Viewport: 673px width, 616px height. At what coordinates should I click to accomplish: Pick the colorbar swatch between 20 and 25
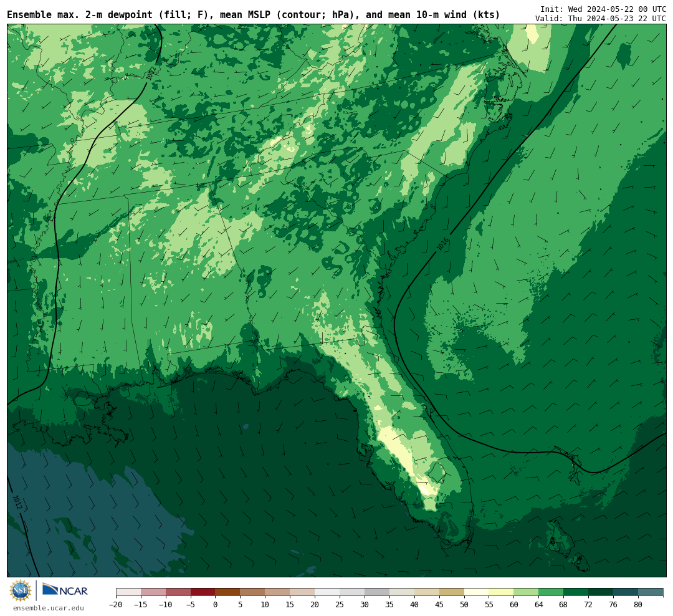pos(328,592)
